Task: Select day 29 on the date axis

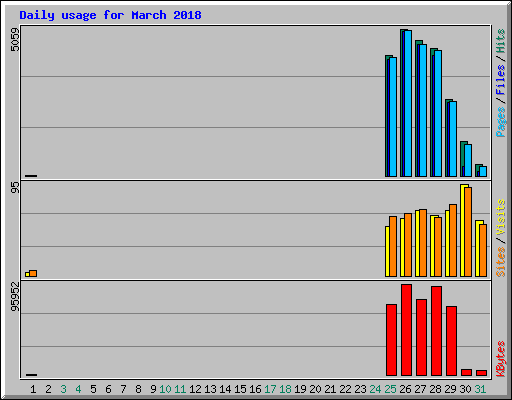Action: pyautogui.click(x=450, y=389)
